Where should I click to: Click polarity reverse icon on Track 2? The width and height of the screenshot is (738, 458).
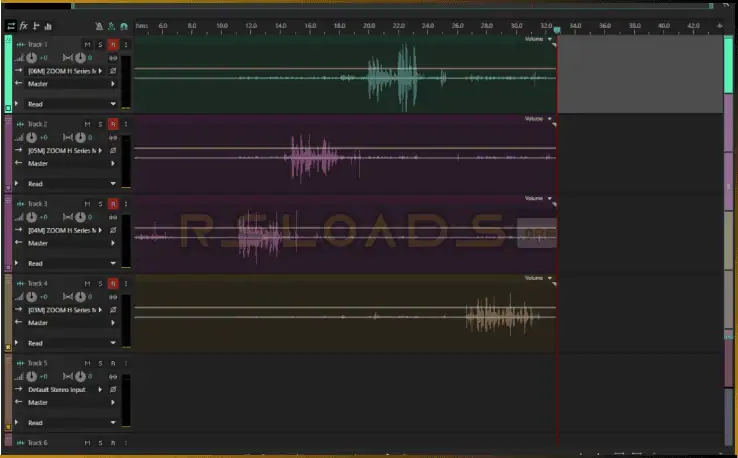[x=113, y=151]
